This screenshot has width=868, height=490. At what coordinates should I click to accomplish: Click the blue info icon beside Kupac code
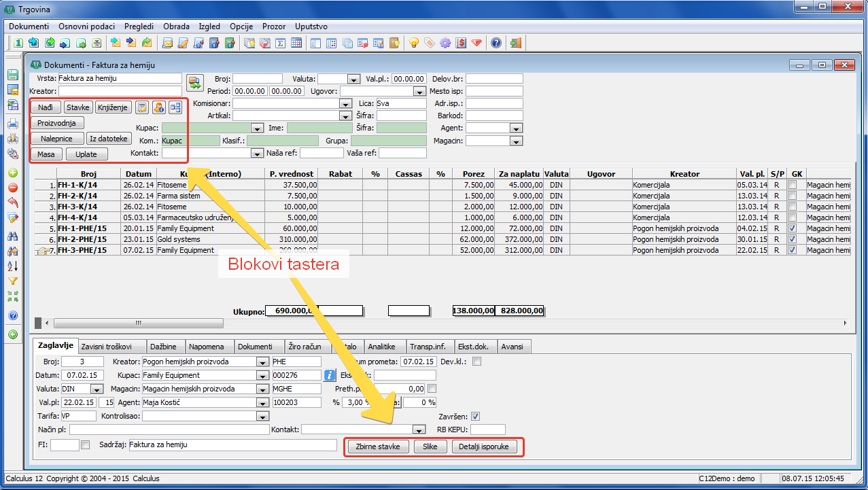[330, 375]
